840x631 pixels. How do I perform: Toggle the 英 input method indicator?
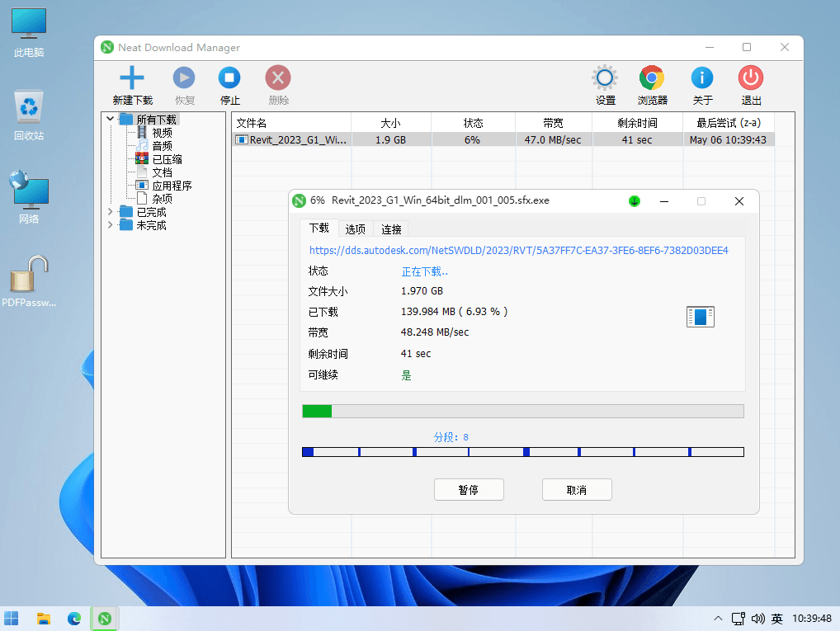tap(776, 619)
